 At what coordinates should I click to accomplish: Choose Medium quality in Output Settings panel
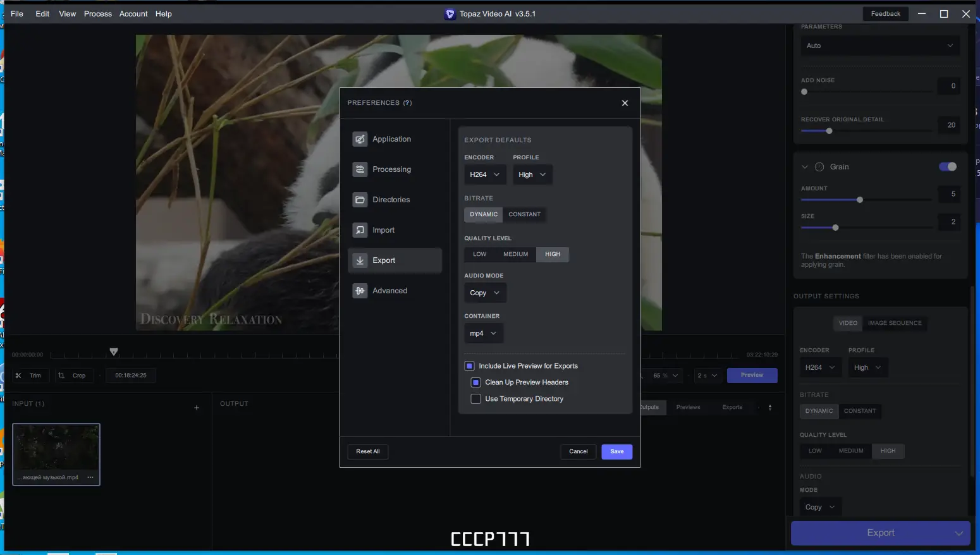click(x=851, y=451)
